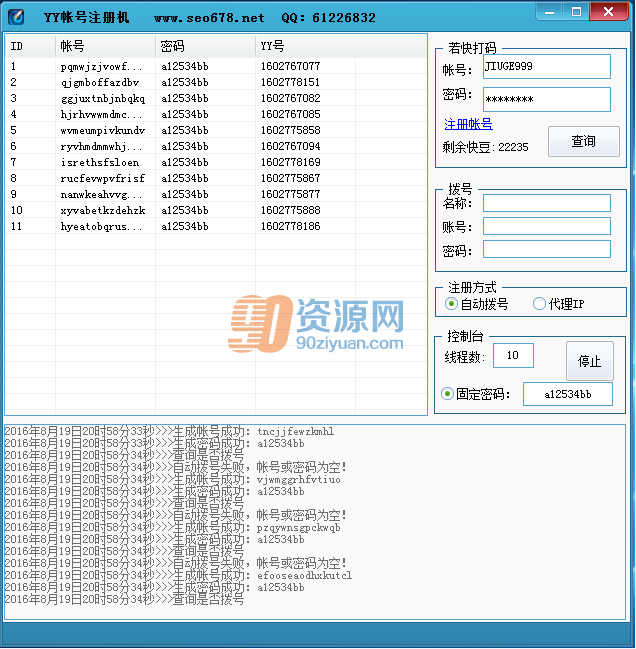Click the 若快打码 帐号 field with JIUGE999
Image resolution: width=636 pixels, height=649 pixels.
click(546, 66)
